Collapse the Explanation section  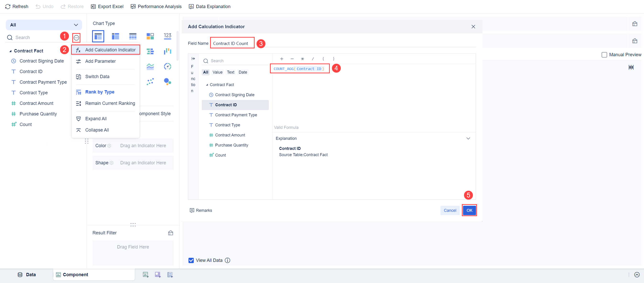[468, 138]
